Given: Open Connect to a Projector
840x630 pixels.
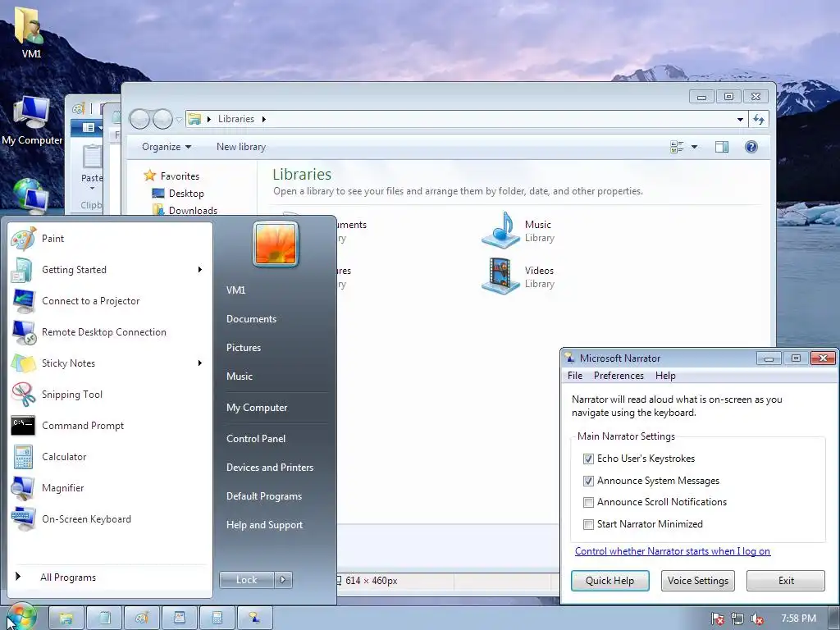Looking at the screenshot, I should point(110,300).
